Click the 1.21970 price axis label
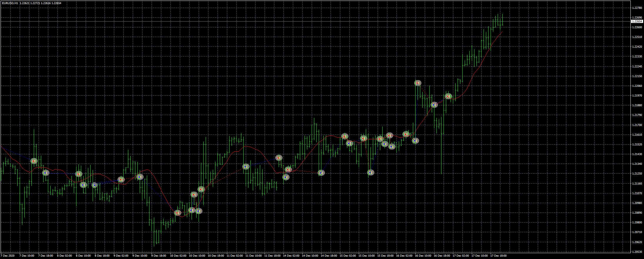 pos(637,96)
